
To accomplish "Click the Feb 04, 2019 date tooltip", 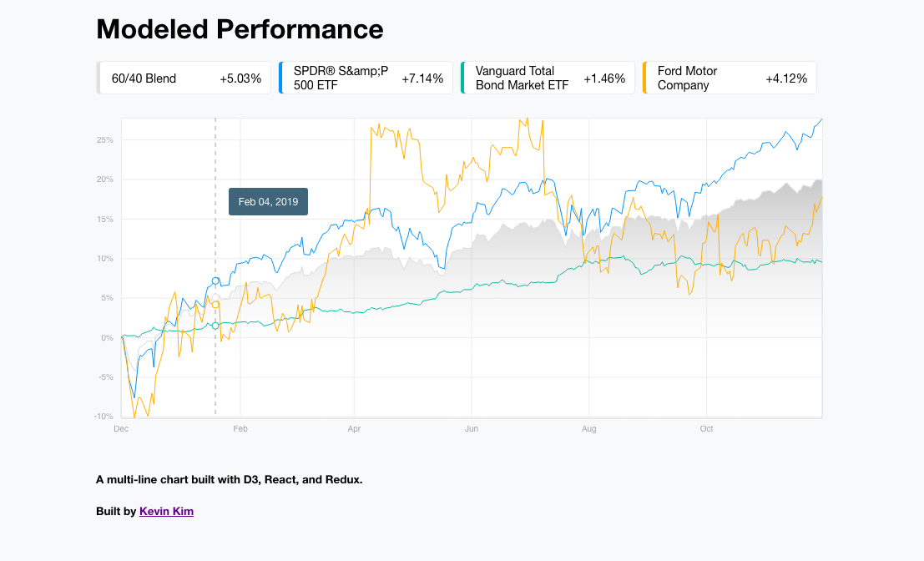I will [x=268, y=202].
